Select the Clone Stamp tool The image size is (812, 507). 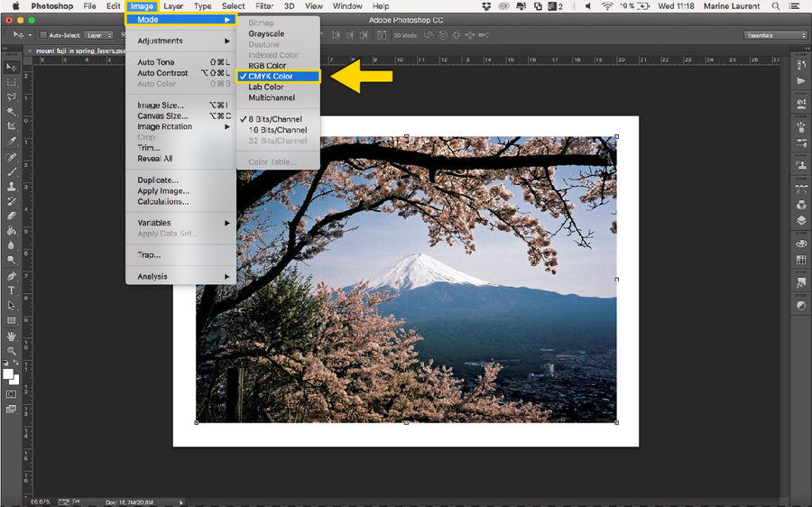11,187
